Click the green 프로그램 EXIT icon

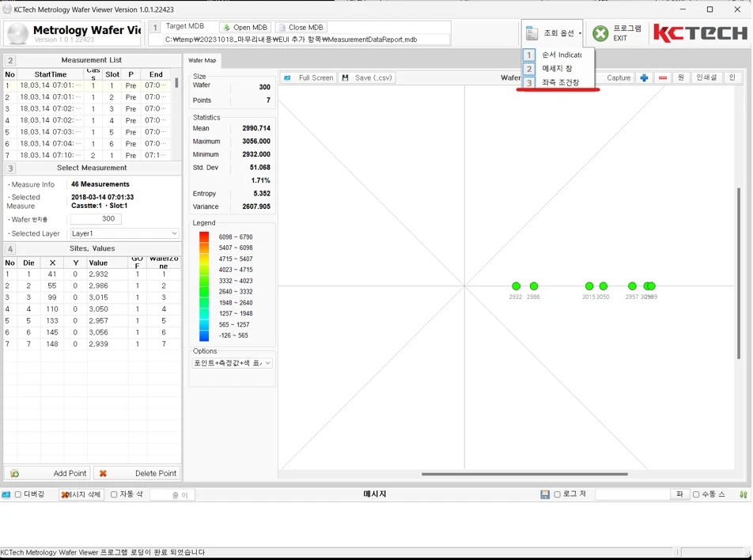pos(600,33)
